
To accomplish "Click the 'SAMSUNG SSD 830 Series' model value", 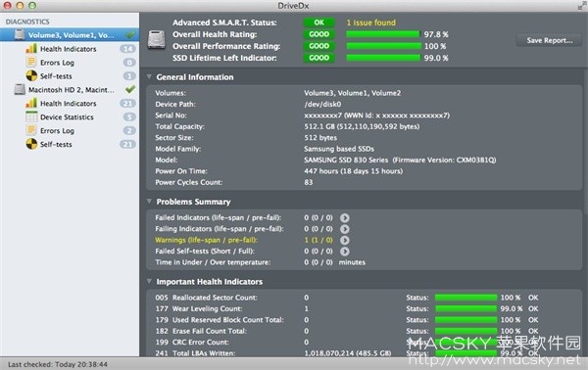I will [x=346, y=160].
